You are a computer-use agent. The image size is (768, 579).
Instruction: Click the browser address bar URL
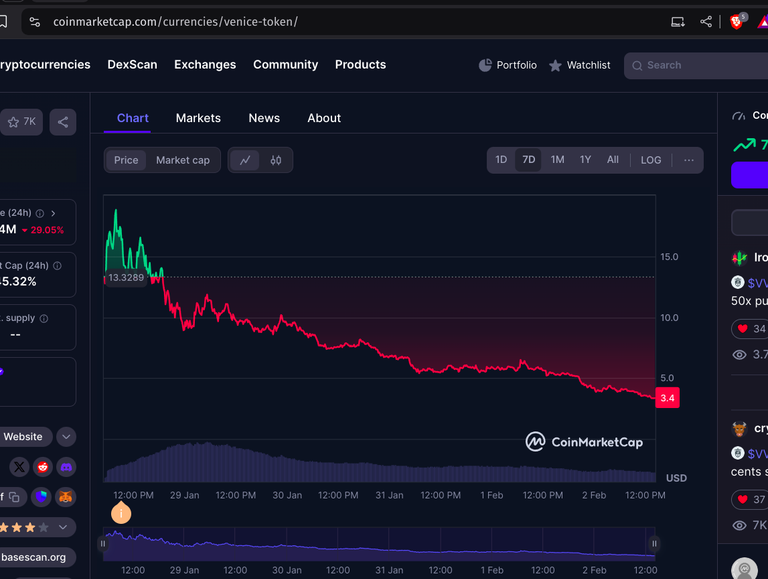[x=175, y=22]
